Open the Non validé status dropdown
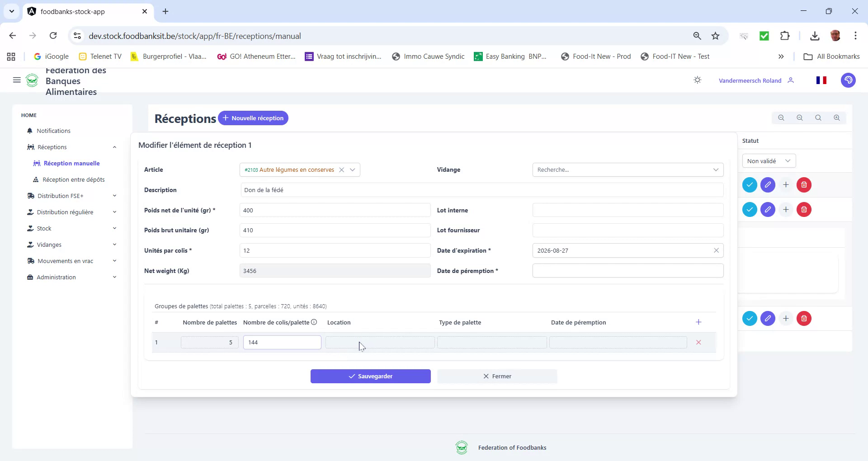This screenshot has width=868, height=461. pos(768,160)
